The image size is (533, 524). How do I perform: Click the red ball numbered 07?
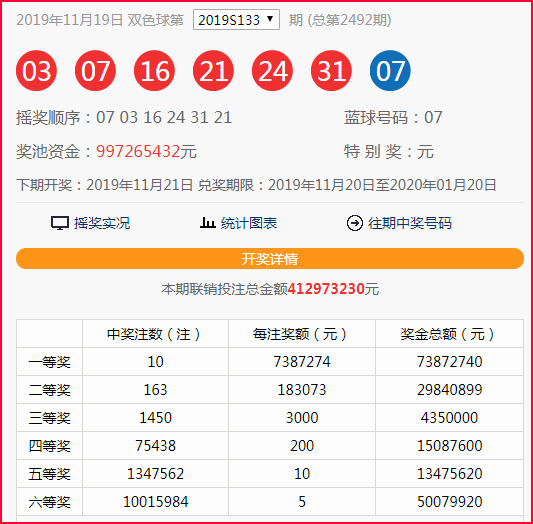pyautogui.click(x=96, y=71)
